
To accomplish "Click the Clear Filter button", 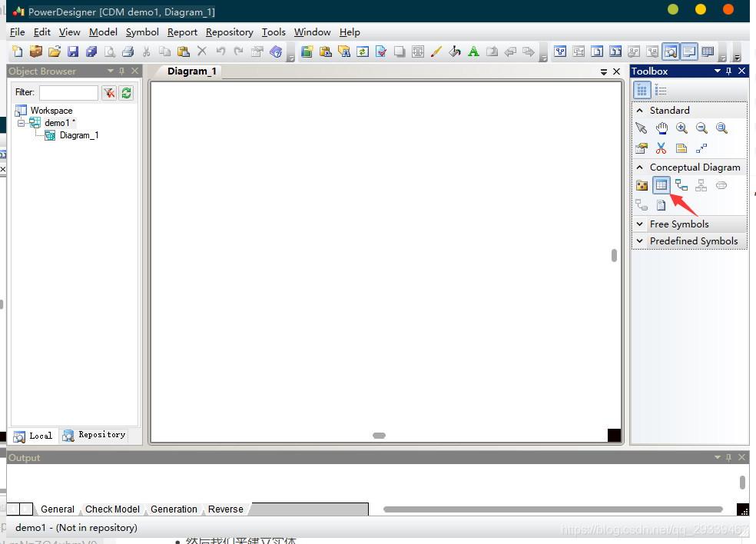I will pyautogui.click(x=109, y=93).
